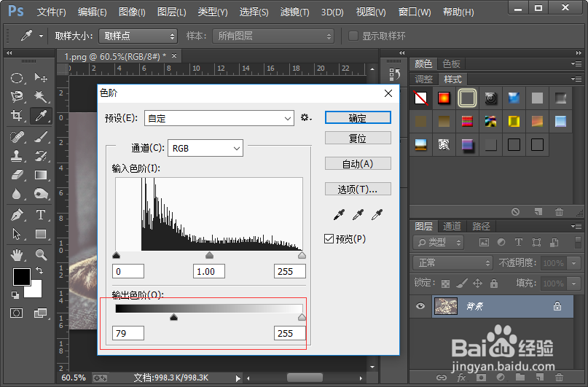Open the 预设 preset dropdown
Viewport: 588px width, 387px height.
[219, 119]
